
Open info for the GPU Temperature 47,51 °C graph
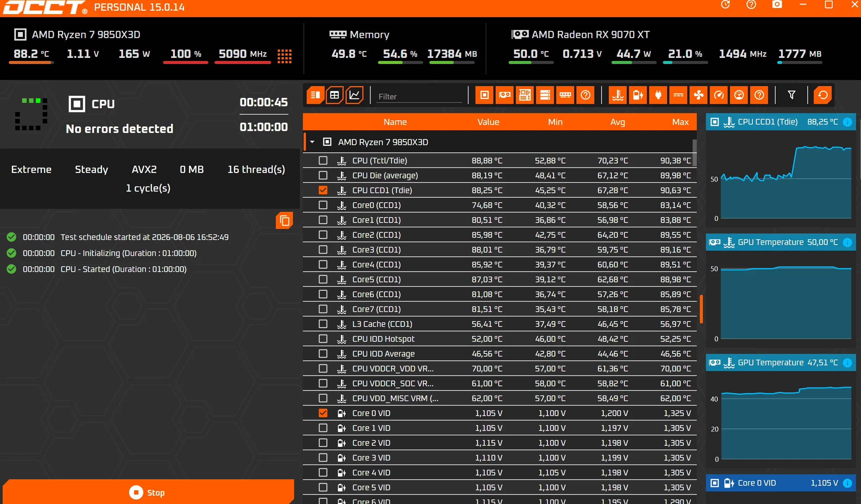point(848,363)
